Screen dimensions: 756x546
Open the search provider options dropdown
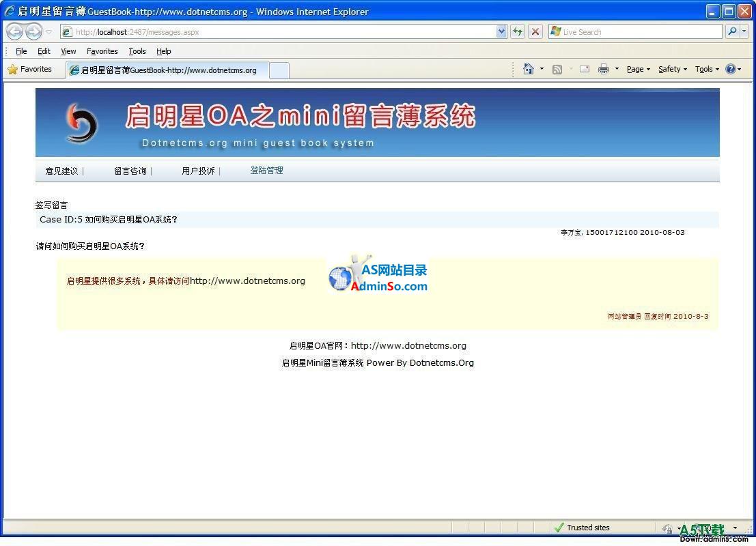click(x=744, y=32)
